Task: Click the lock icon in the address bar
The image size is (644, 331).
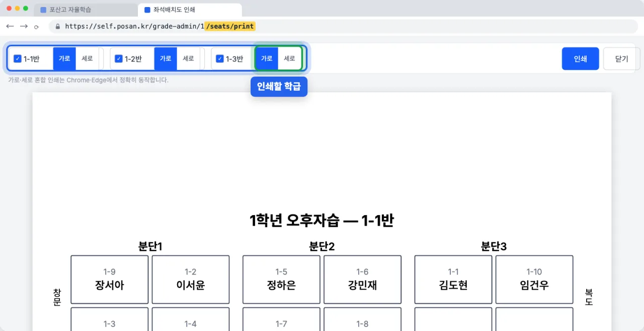Action: [58, 26]
